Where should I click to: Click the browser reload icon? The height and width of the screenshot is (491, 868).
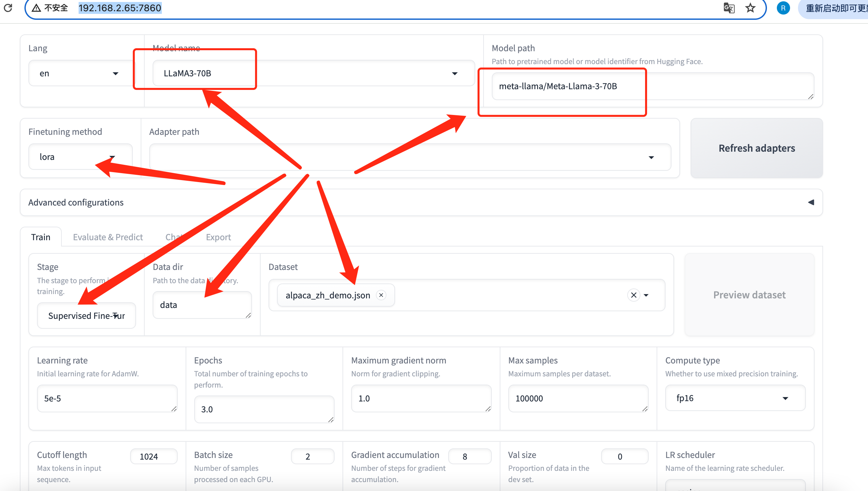(x=8, y=7)
